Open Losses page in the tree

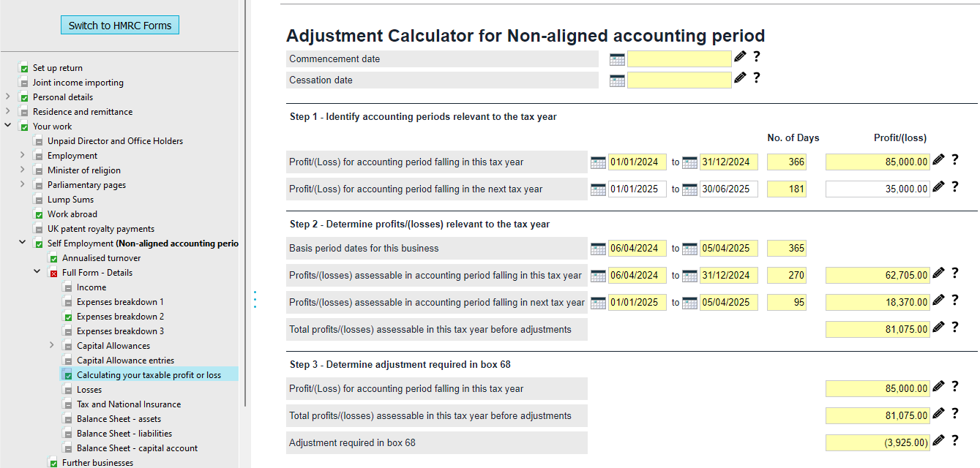89,390
